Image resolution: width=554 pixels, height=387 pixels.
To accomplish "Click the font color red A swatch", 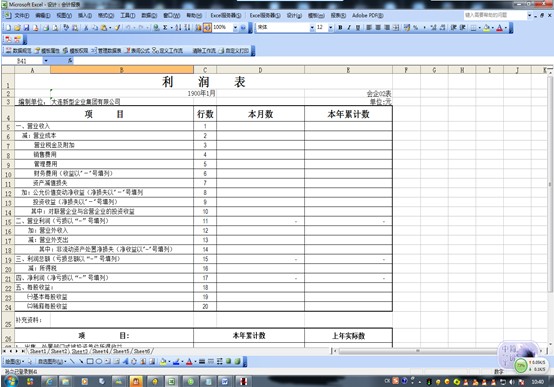I will pos(499,28).
